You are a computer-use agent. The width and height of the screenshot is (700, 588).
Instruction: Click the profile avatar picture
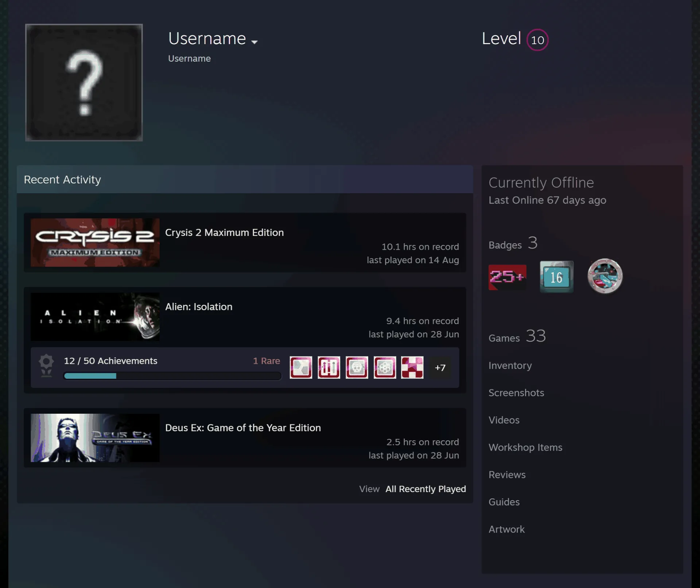(84, 82)
